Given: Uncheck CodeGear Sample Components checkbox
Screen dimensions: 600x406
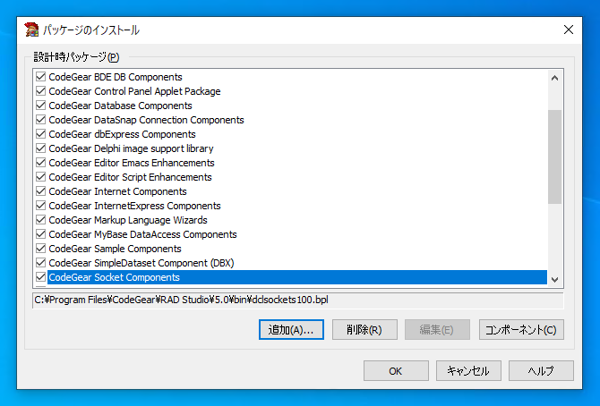Looking at the screenshot, I should [41, 248].
